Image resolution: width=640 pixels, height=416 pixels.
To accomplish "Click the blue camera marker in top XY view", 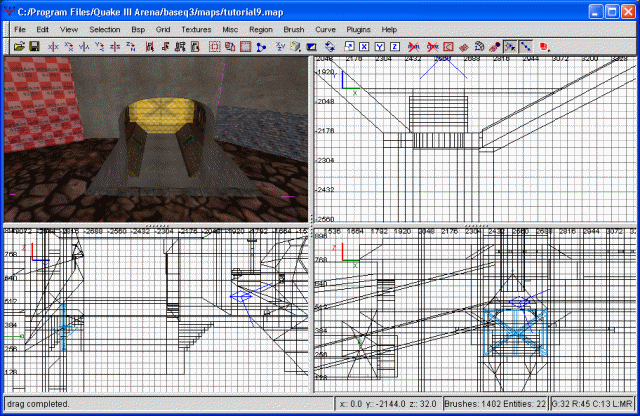I will click(443, 67).
